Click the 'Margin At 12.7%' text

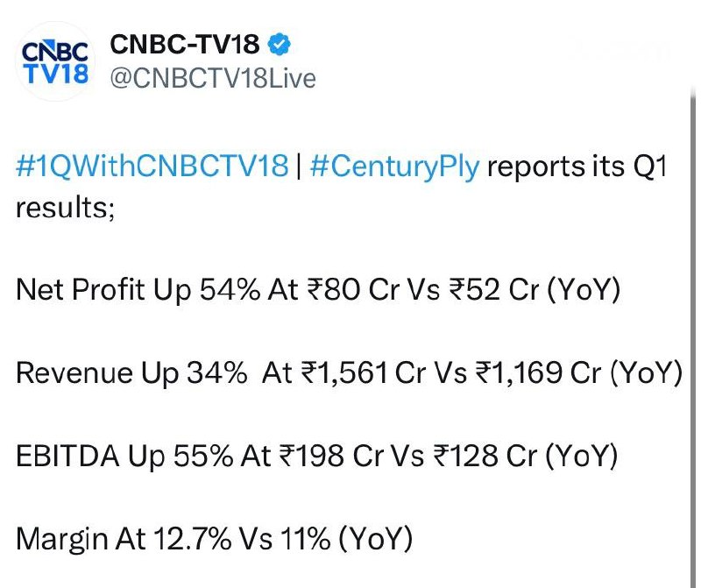click(x=124, y=539)
